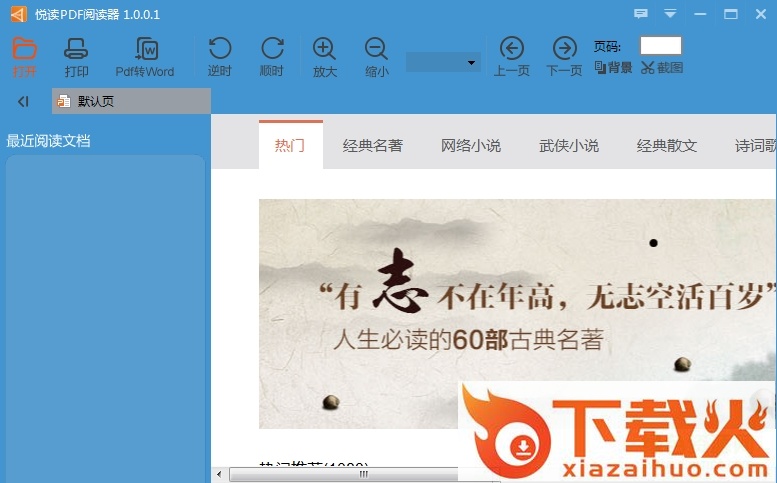Click the 最近阅读文档 heading
Viewport: 777px width, 483px height.
[48, 141]
